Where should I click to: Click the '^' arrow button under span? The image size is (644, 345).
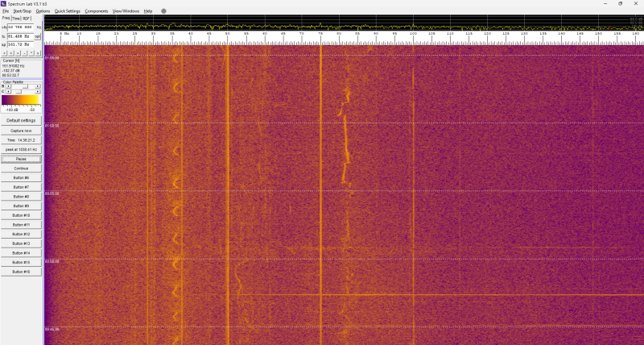31,53
